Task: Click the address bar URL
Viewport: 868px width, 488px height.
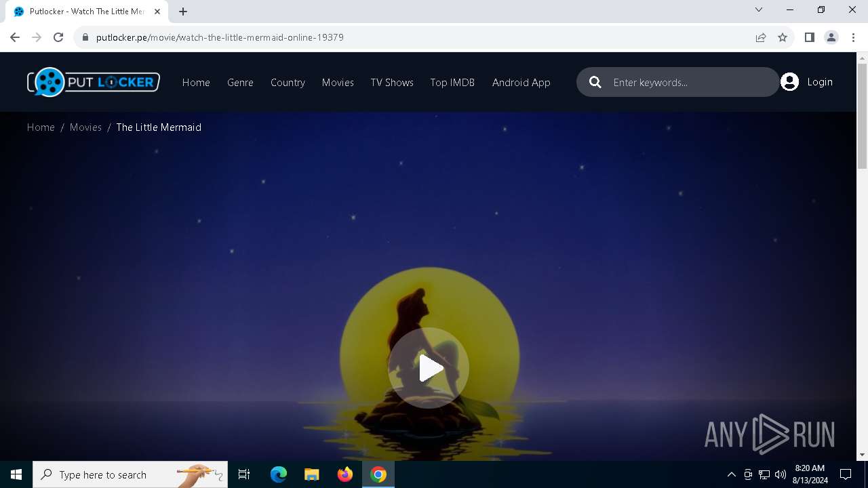Action: (220, 37)
